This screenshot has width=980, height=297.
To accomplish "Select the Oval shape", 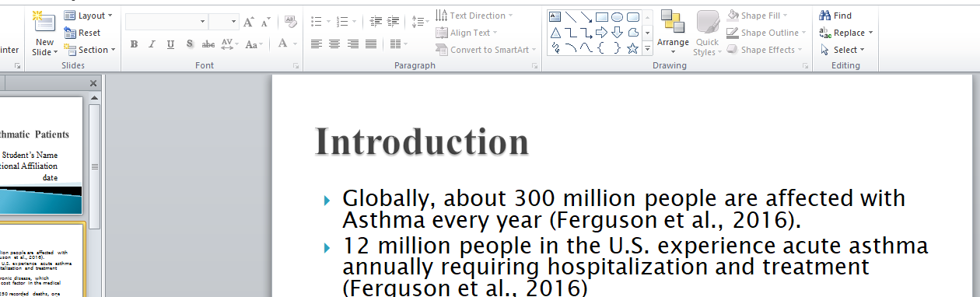I will (x=618, y=16).
